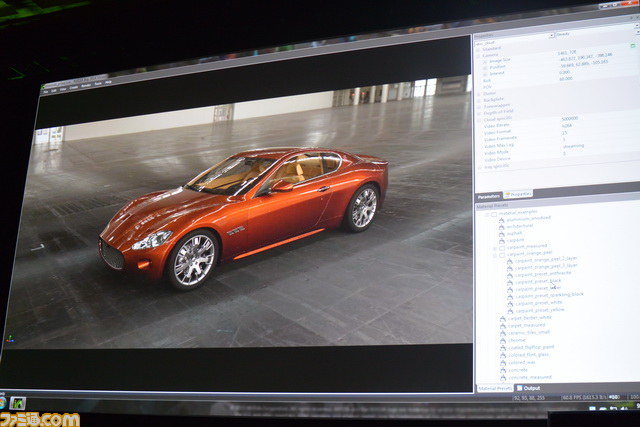The image size is (640, 427).
Task: Open the Windows Start button
Action: tap(2, 403)
